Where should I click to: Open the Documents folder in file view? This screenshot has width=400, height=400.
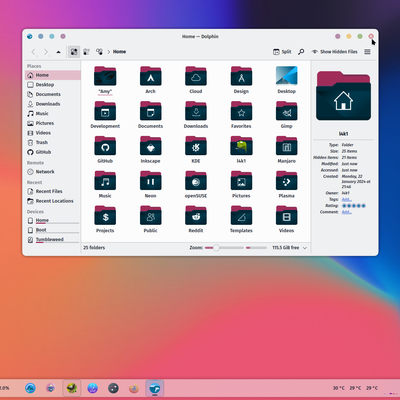[x=150, y=115]
